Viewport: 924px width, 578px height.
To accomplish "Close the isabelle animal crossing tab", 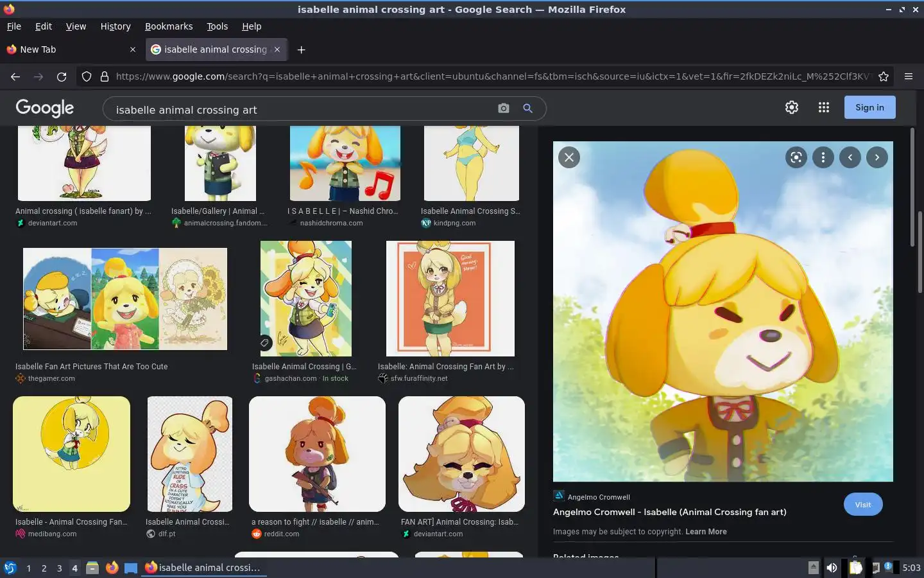I will pyautogui.click(x=277, y=49).
